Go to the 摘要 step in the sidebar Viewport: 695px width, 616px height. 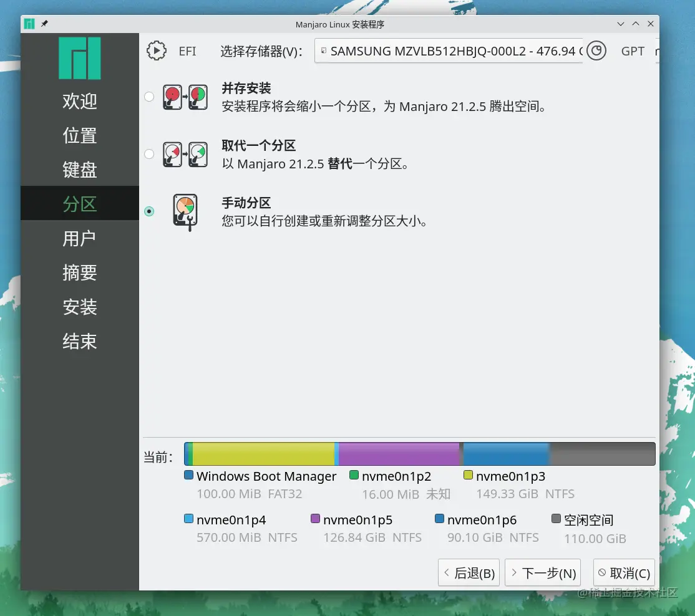point(80,272)
